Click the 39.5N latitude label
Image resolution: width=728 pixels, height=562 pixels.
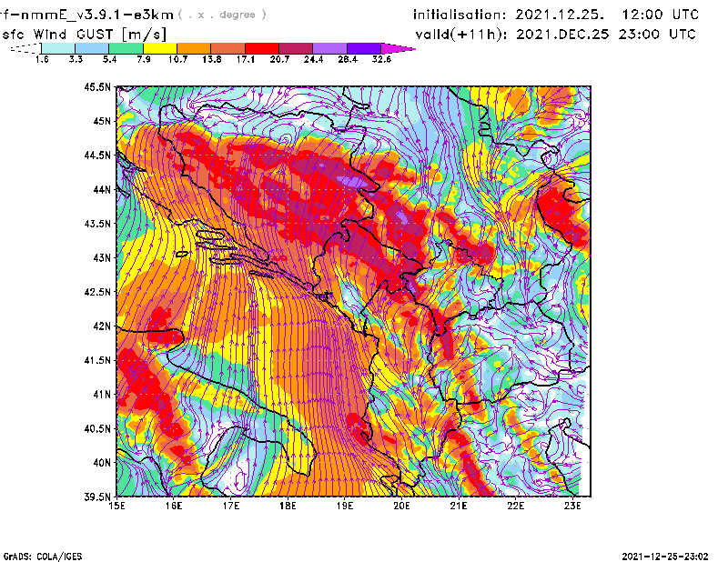pos(97,497)
